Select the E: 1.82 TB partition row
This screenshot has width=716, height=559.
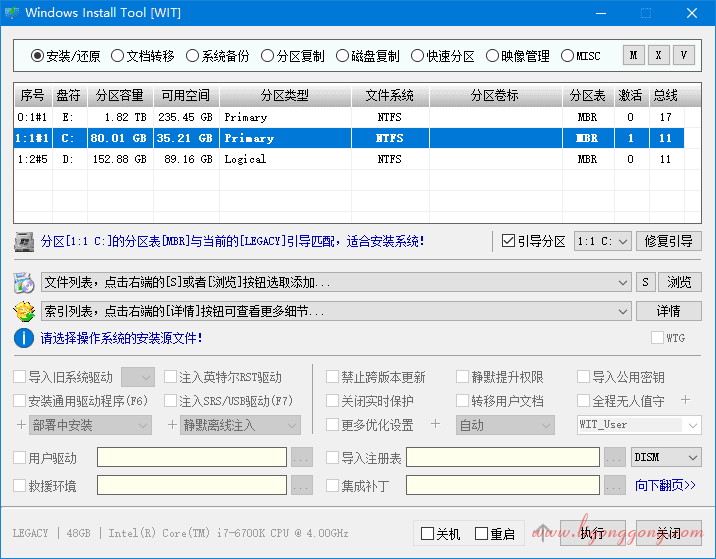[x=349, y=117]
